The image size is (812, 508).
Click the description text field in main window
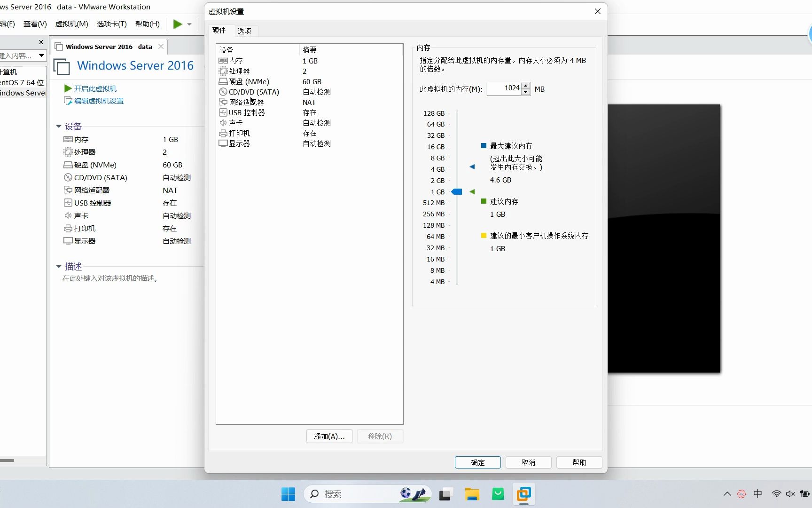111,278
